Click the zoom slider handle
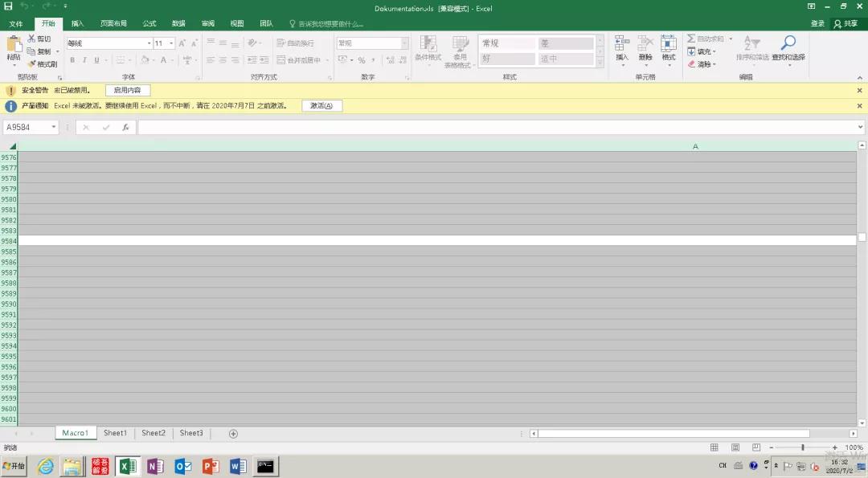Viewport: 868px width, 478px height. point(803,447)
